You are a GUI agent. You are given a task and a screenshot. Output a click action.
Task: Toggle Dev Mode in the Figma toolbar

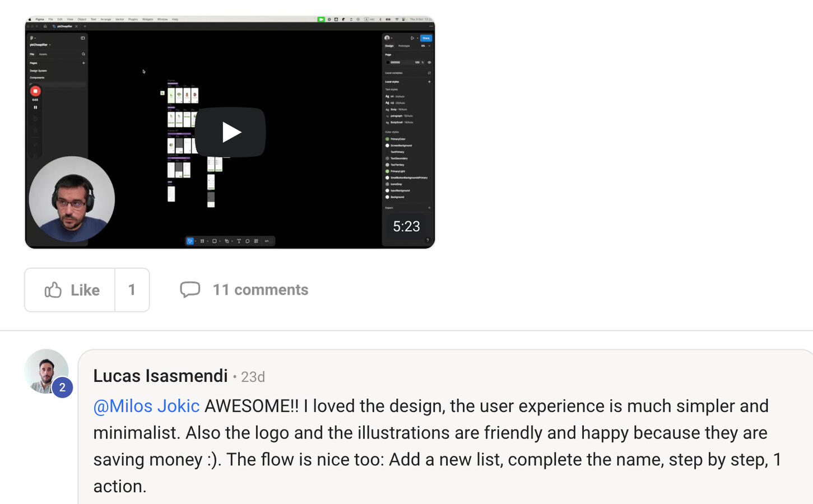coord(267,241)
